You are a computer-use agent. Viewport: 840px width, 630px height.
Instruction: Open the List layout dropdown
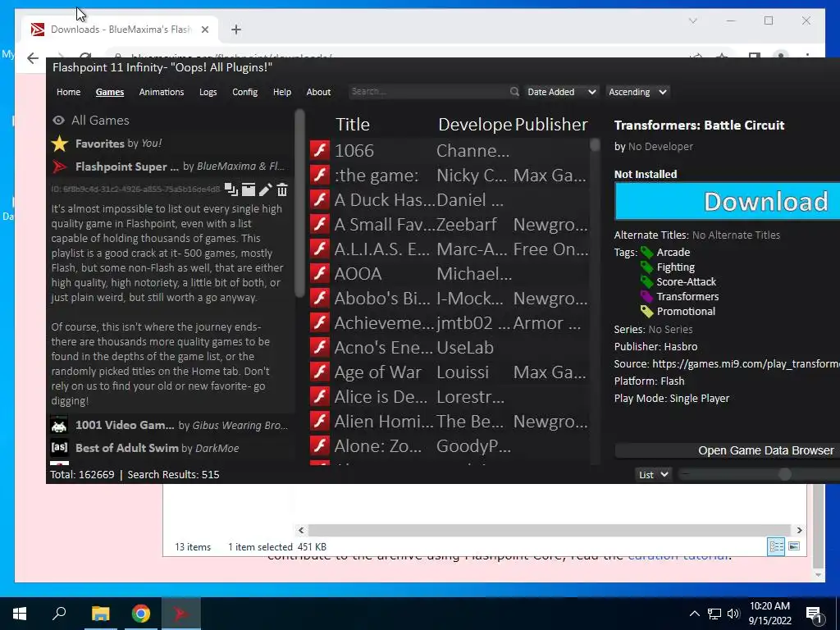tap(652, 475)
